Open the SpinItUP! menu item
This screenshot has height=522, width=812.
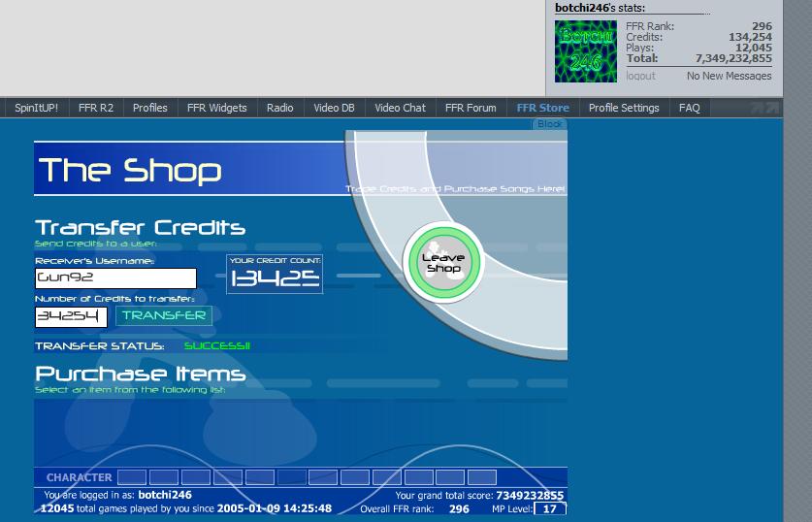[36, 108]
